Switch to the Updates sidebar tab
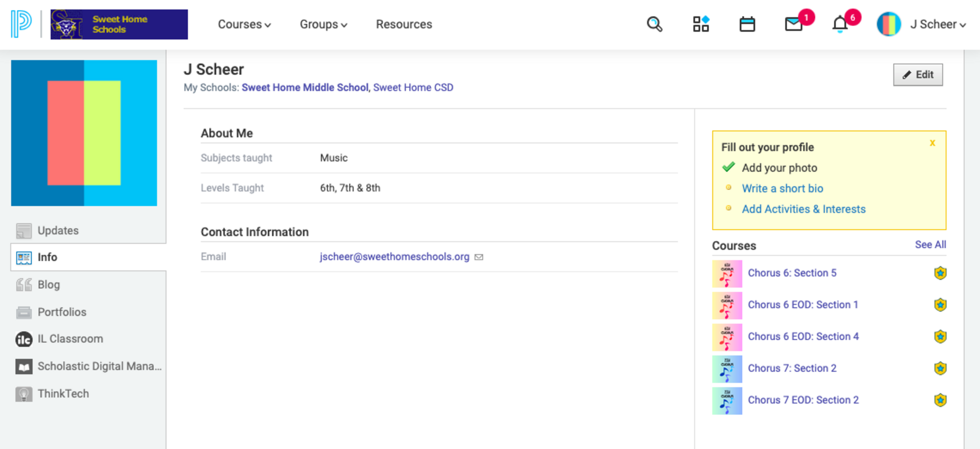 (58, 230)
